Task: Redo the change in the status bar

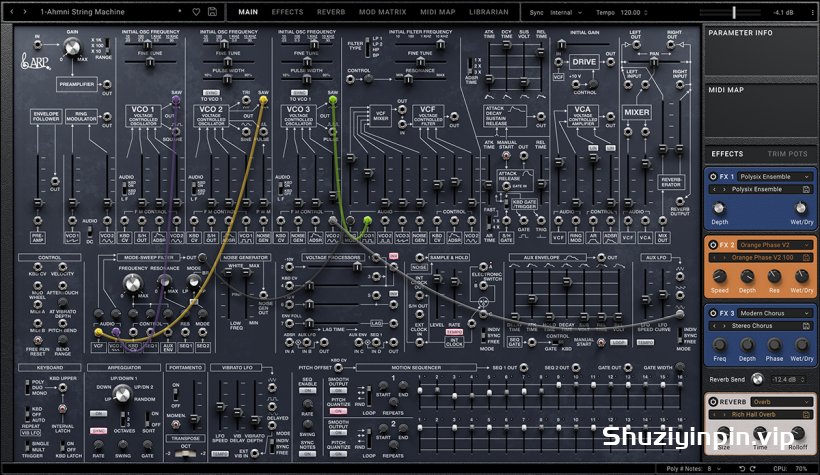Action: pyautogui.click(x=753, y=468)
